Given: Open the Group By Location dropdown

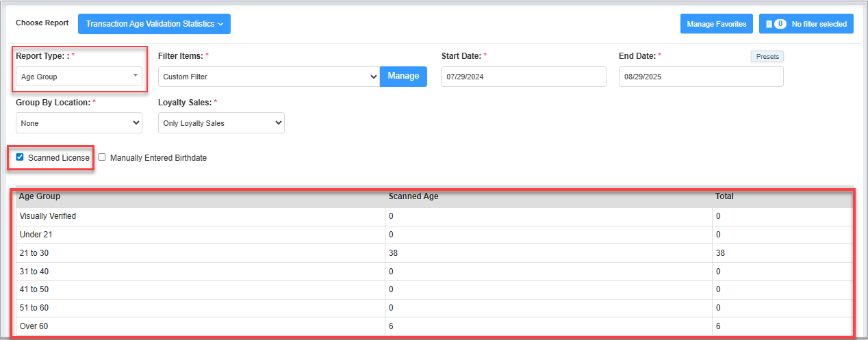Looking at the screenshot, I should (79, 123).
